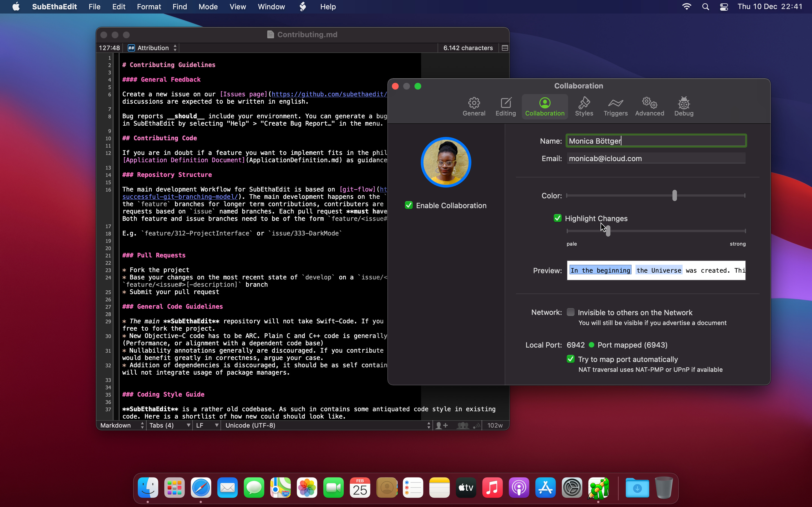Viewport: 812px width, 507px height.
Task: Click the user profile photo thumbnail
Action: [445, 162]
